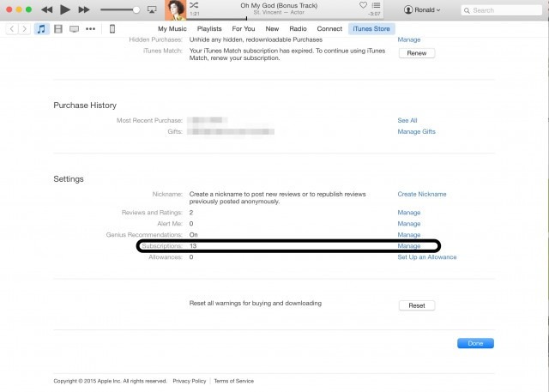Select the Music library note icon

pyautogui.click(x=41, y=28)
